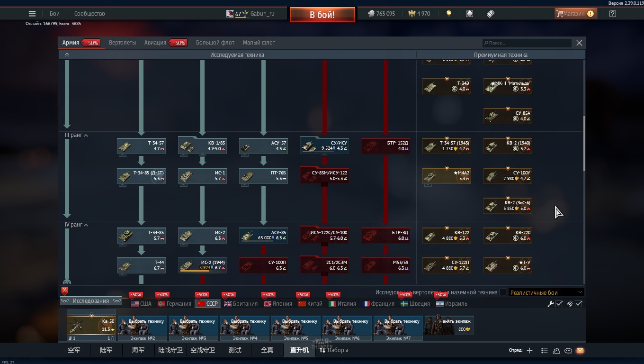644x364 pixels.
Task: Collapse research tree with top-left double chevron
Action: pos(67,55)
